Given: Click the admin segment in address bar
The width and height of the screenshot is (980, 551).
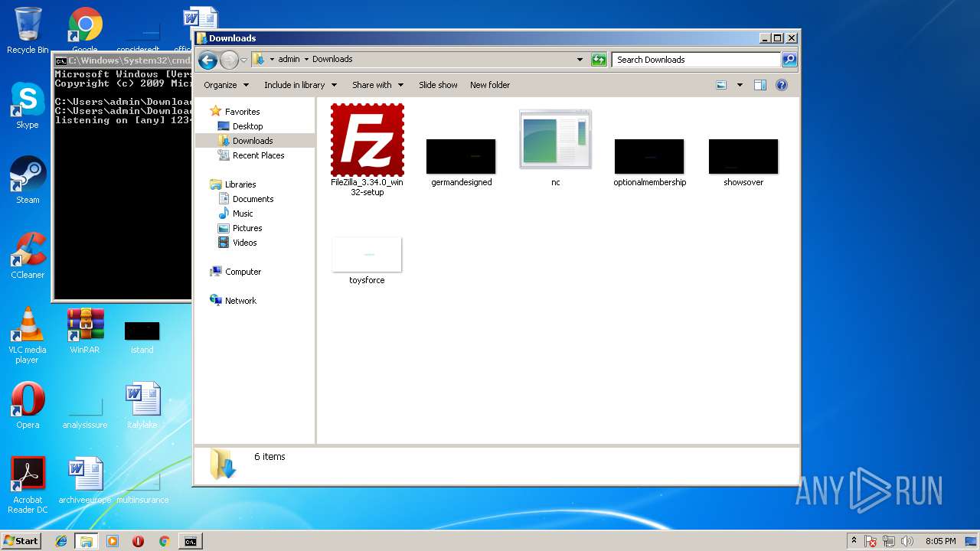Looking at the screenshot, I should [x=289, y=59].
